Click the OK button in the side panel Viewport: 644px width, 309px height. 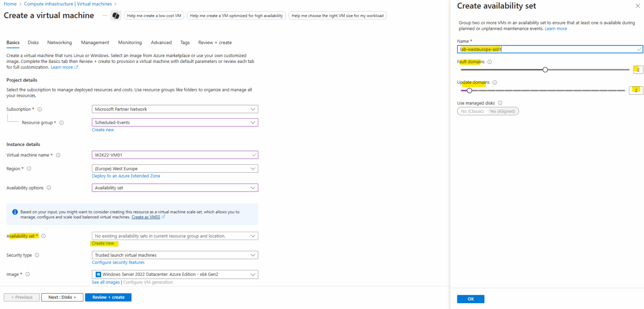(x=470, y=299)
